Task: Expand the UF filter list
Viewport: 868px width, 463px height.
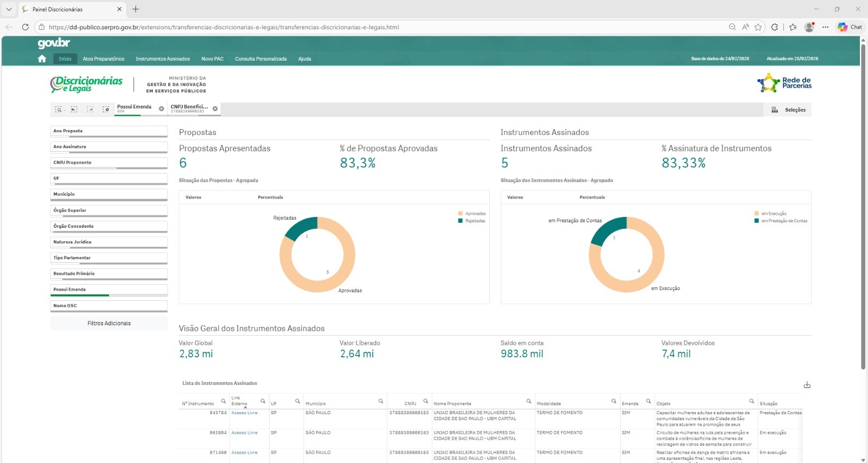Action: 108,178
